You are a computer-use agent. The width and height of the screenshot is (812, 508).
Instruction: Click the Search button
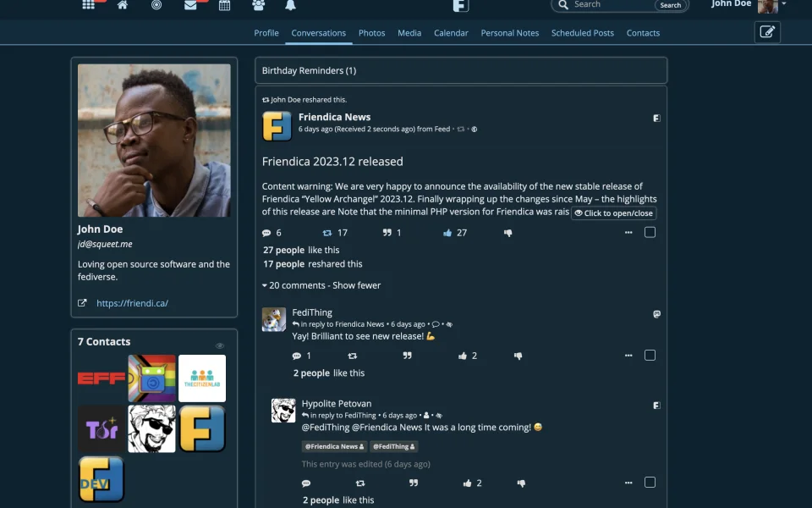tap(671, 5)
